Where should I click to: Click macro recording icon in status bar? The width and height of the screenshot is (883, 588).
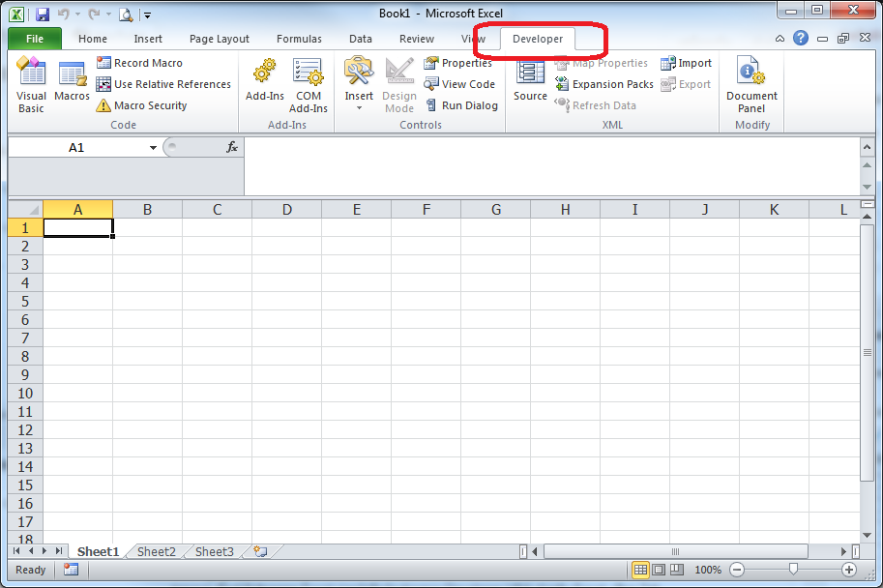pyautogui.click(x=71, y=570)
